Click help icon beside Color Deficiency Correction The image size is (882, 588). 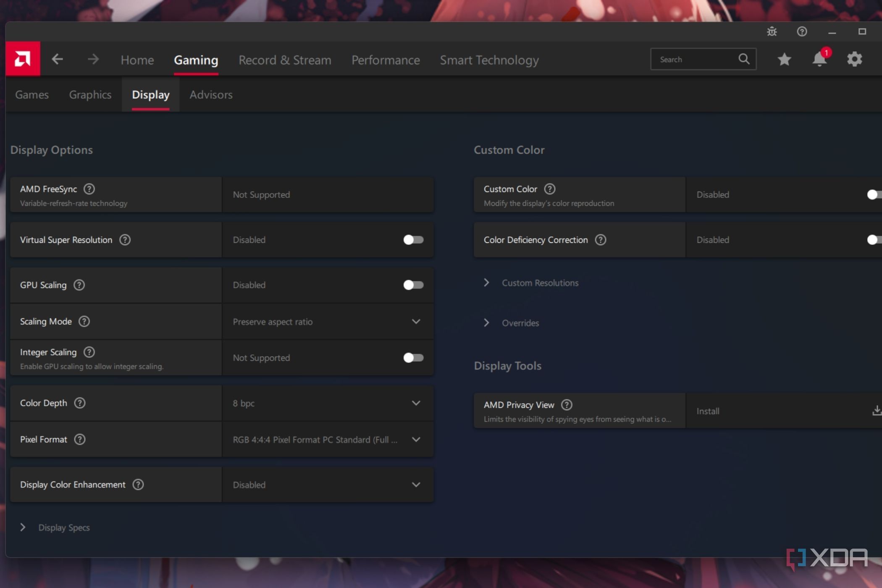[x=601, y=240]
